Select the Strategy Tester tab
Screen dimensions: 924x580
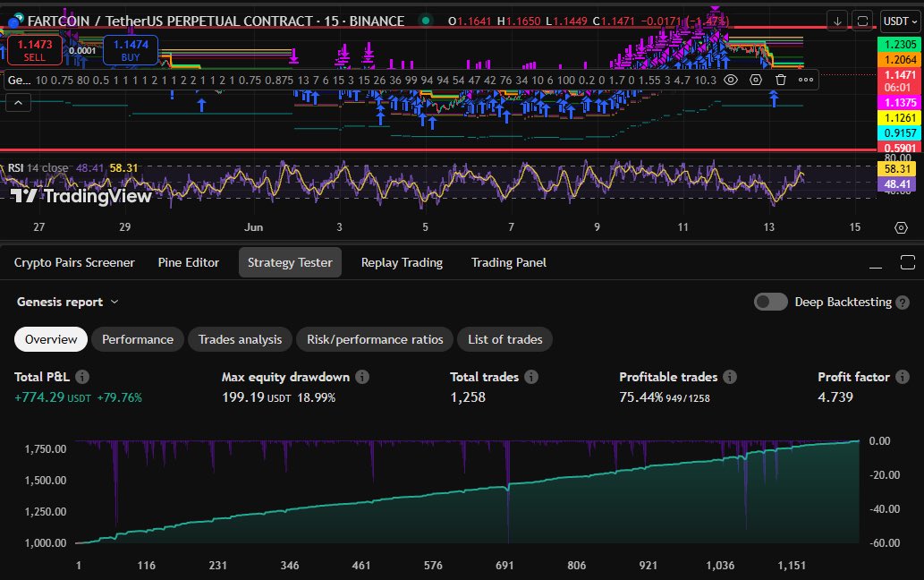point(290,262)
